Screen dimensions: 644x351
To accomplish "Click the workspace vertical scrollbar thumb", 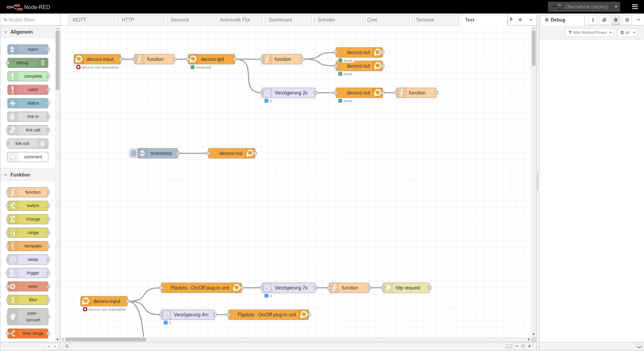I will [x=534, y=48].
